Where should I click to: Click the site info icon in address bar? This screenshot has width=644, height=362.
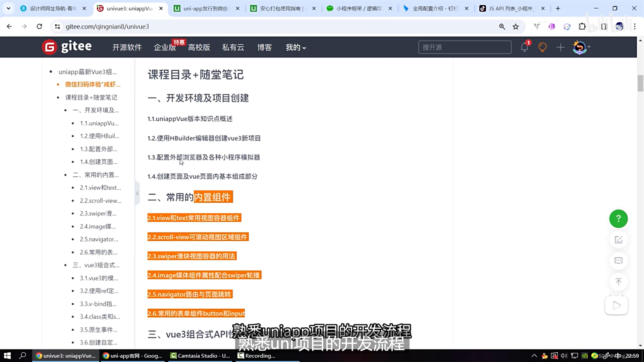pos(57,26)
